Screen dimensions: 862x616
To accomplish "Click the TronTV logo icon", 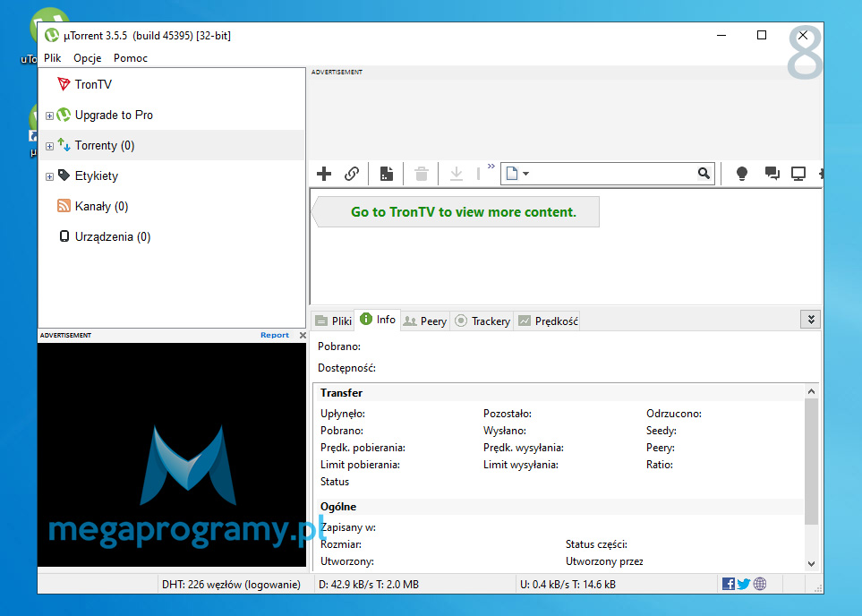I will coord(64,83).
